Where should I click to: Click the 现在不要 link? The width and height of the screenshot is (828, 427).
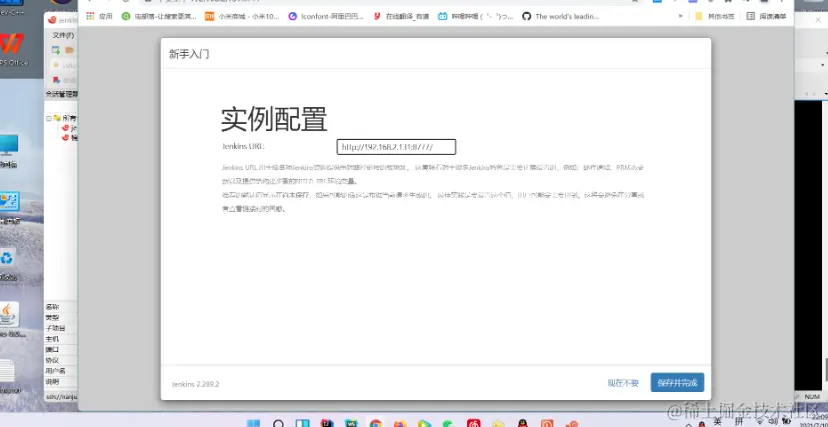coord(623,383)
